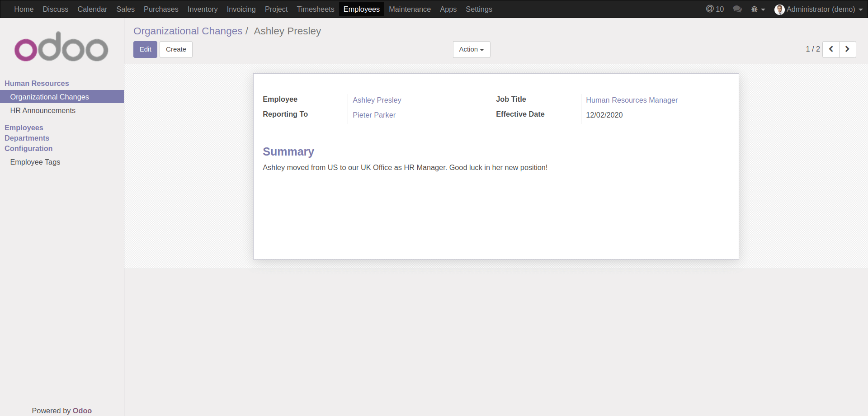
Task: Click the Create button
Action: tap(176, 49)
